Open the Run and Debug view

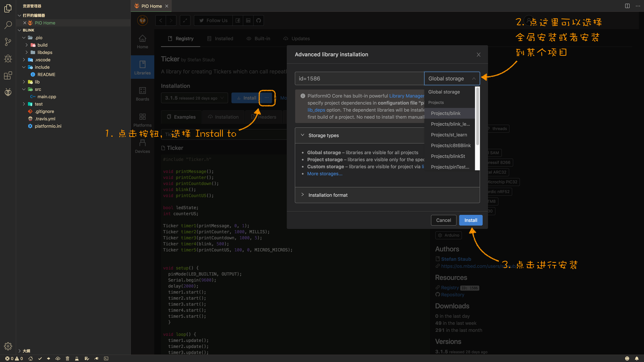tap(8, 59)
